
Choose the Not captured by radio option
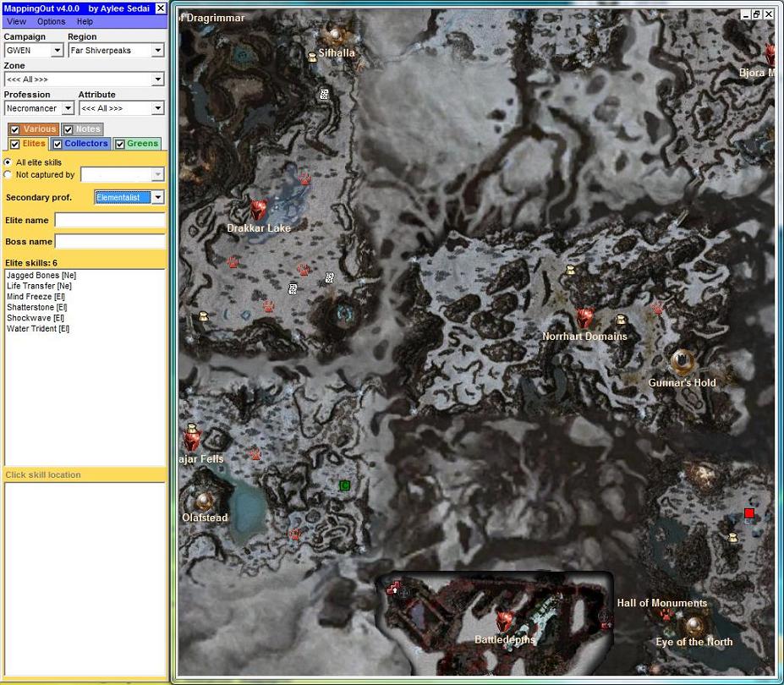(x=8, y=174)
